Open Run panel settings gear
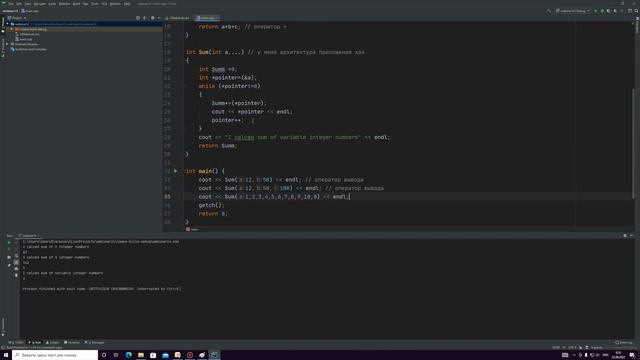The height and width of the screenshot is (360, 640). coord(625,236)
